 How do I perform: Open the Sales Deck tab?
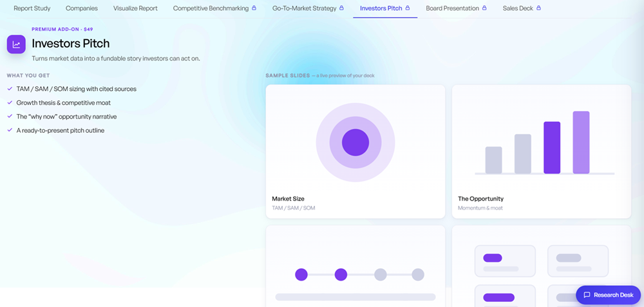[522, 8]
